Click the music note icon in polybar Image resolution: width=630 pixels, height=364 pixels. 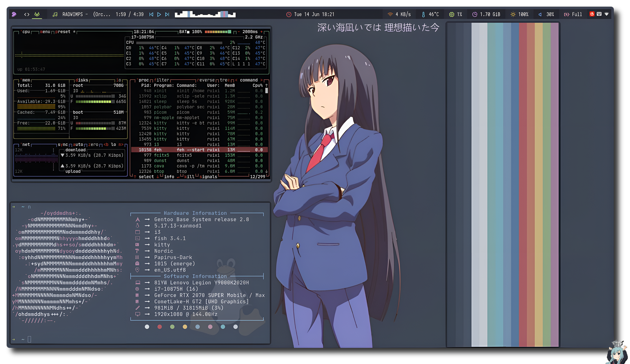tap(55, 14)
